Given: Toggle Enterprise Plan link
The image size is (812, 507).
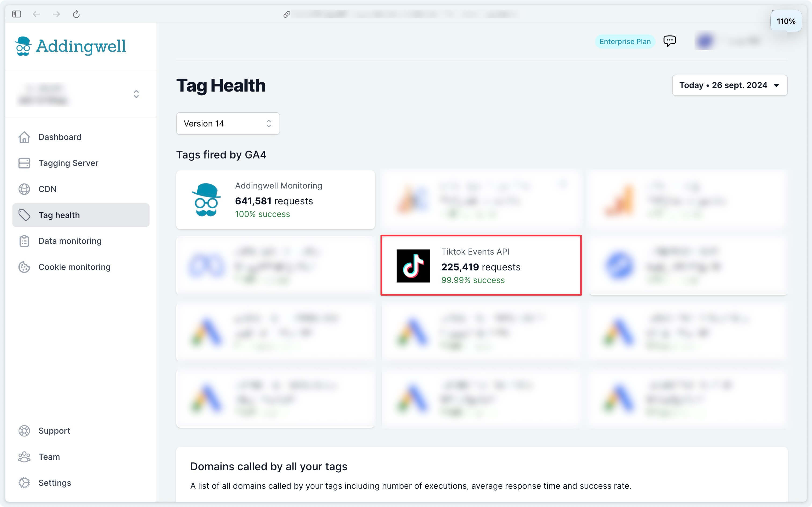Looking at the screenshot, I should tap(625, 41).
